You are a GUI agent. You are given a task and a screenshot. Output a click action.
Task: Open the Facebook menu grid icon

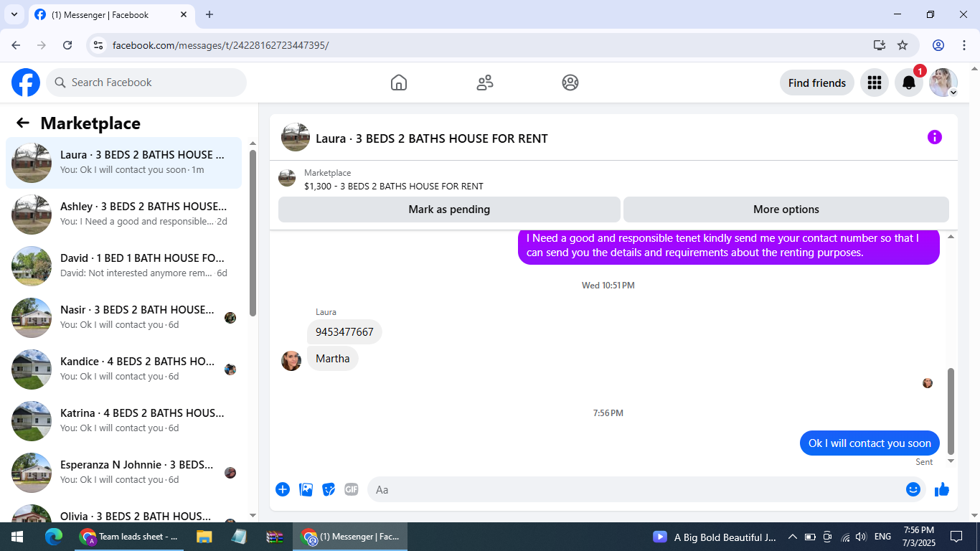(874, 83)
